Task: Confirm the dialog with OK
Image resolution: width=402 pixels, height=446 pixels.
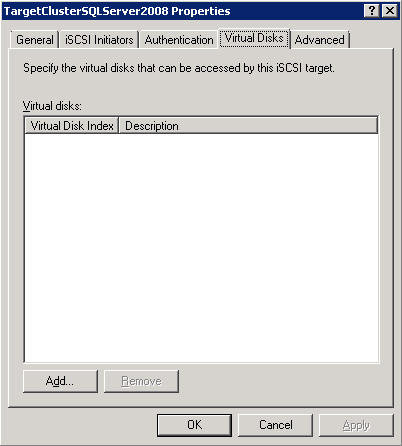Action: coord(194,425)
